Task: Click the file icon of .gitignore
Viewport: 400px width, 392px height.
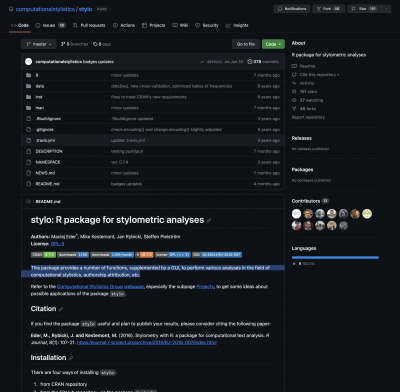Action: click(x=29, y=129)
